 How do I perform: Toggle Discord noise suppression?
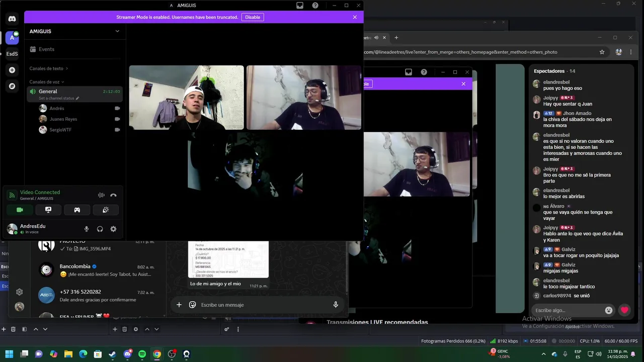(101, 195)
